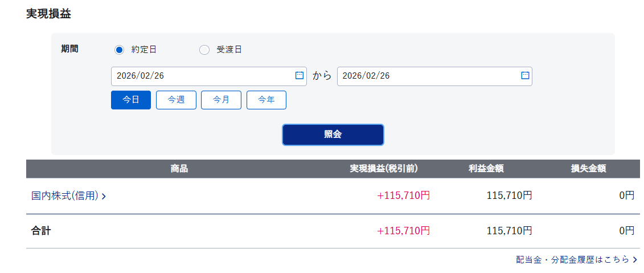The image size is (644, 273).
Task: Set the period to 今週
Action: (176, 100)
